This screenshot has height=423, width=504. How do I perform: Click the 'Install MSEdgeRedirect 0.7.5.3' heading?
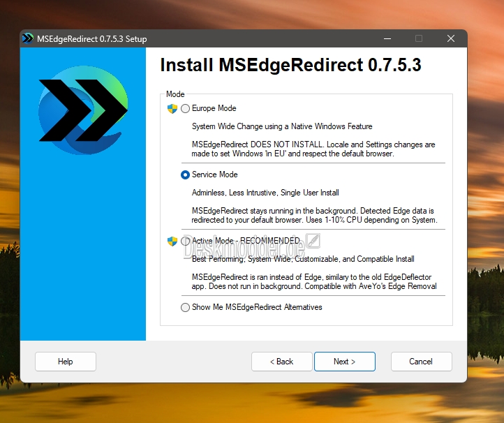tap(290, 65)
